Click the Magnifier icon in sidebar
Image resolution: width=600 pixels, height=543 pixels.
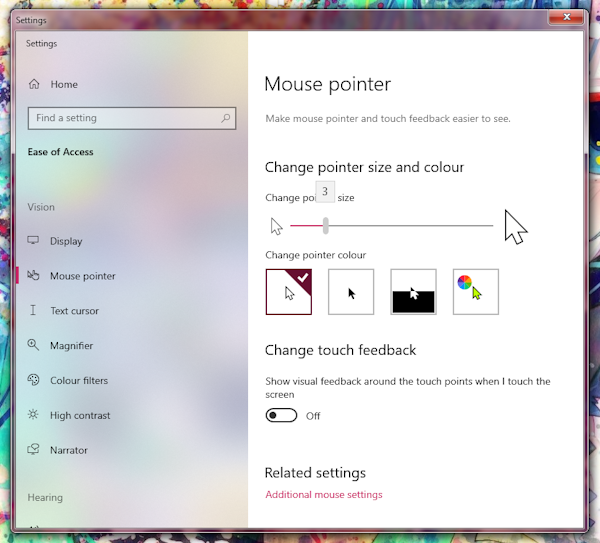(x=34, y=346)
